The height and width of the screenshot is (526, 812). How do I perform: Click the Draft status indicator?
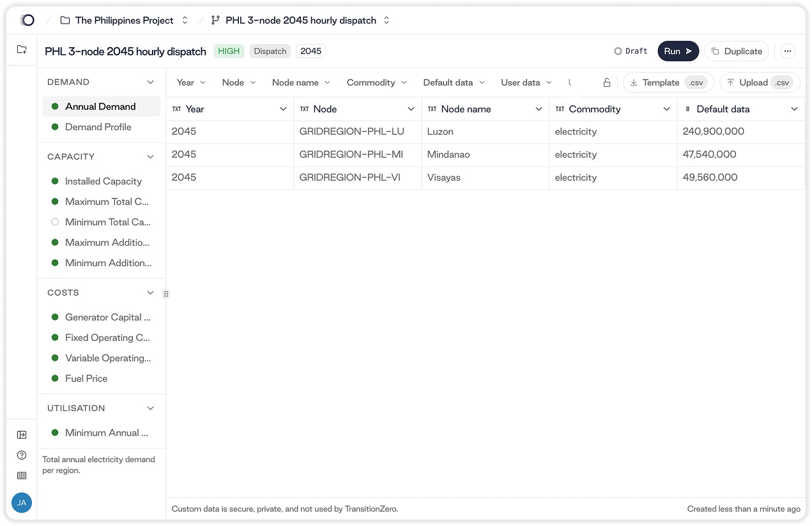(631, 51)
